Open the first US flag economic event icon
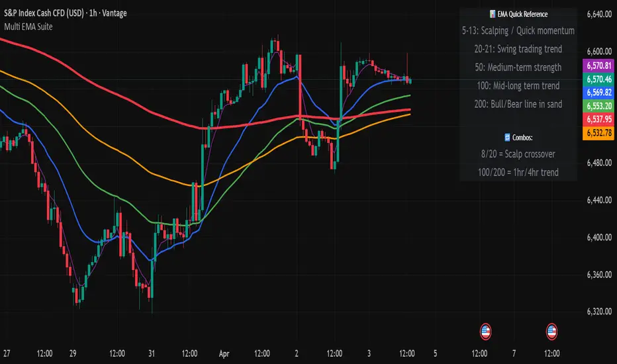The height and width of the screenshot is (364, 617). pos(485,332)
